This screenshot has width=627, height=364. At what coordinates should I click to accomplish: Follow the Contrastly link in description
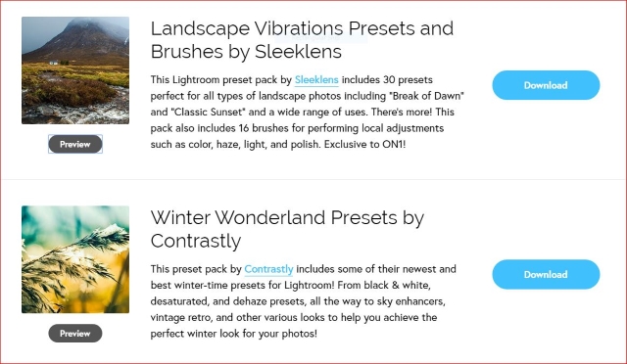click(x=268, y=269)
